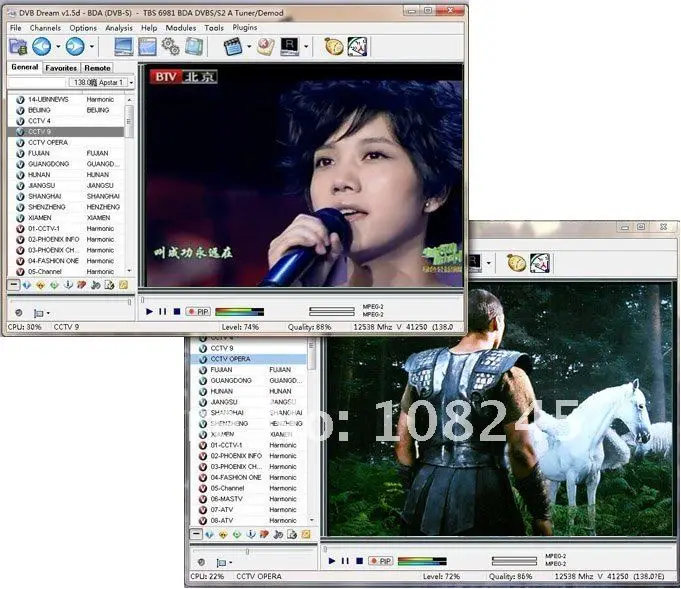
Task: Click the TV screen icon after the gears
Action: click(194, 46)
